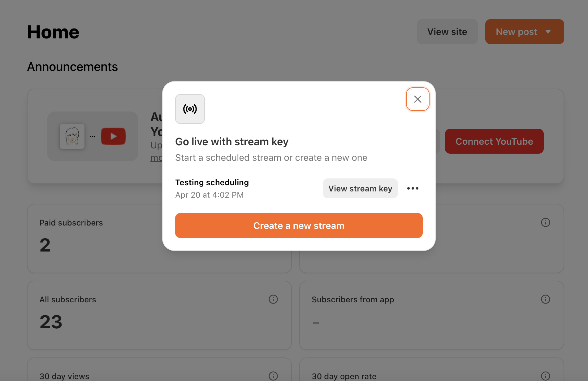Select the Testing scheduling stream entry

coord(212,188)
